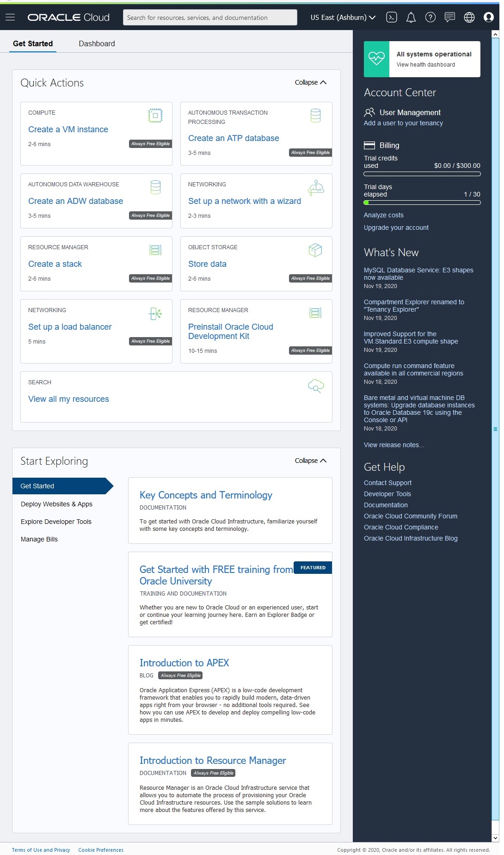Switch to the Dashboard tab

click(97, 43)
